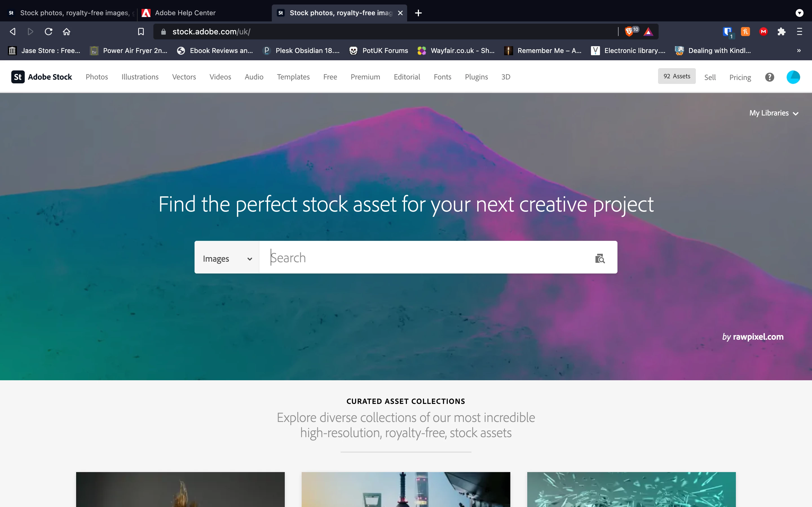Expand the My Libraries dropdown
This screenshot has height=507, width=812.
point(773,113)
